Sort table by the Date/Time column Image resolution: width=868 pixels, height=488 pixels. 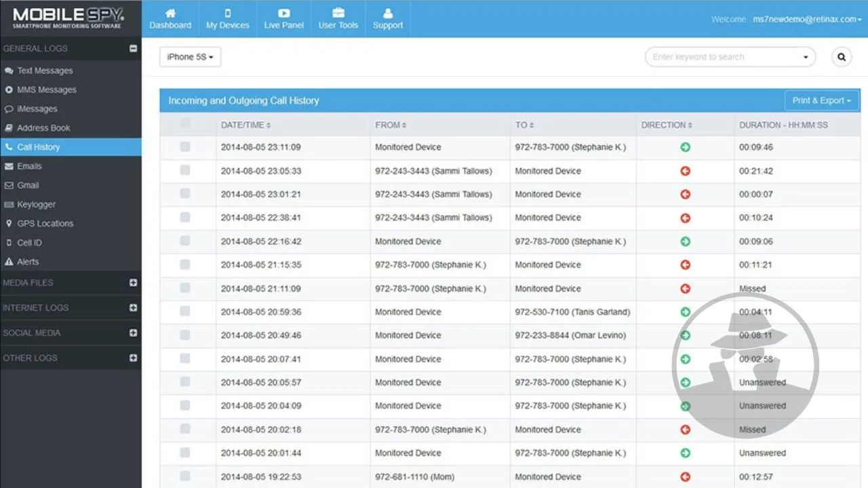[x=245, y=125]
